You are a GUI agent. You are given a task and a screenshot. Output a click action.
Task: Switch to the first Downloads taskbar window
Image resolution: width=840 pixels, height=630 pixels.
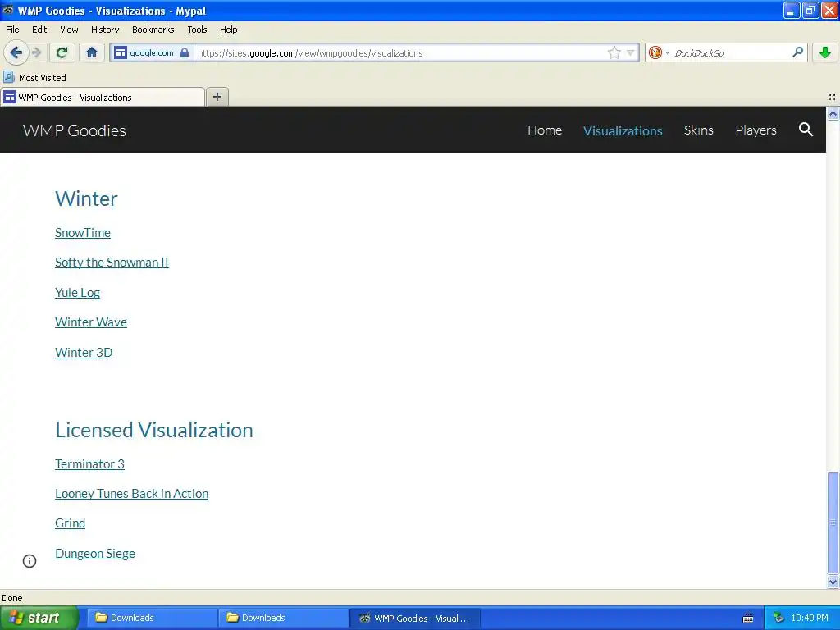[x=152, y=618]
